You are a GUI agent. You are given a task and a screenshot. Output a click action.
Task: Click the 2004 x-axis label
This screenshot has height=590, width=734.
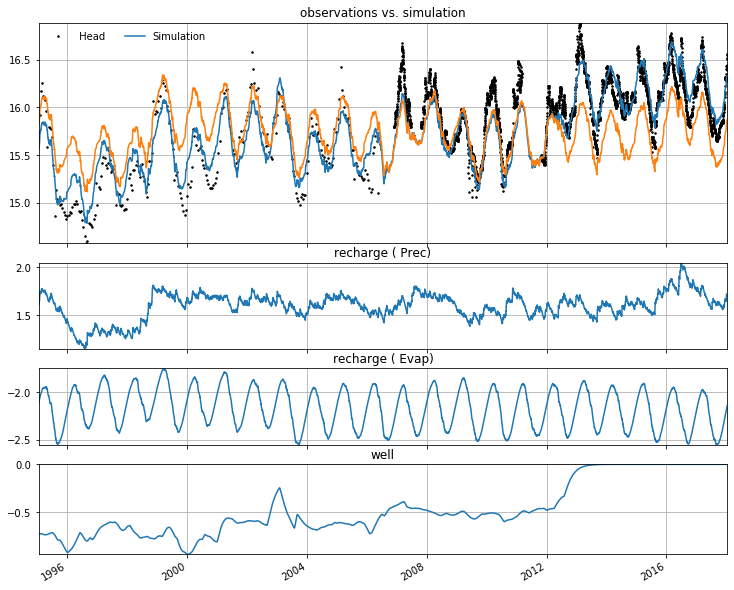click(292, 571)
